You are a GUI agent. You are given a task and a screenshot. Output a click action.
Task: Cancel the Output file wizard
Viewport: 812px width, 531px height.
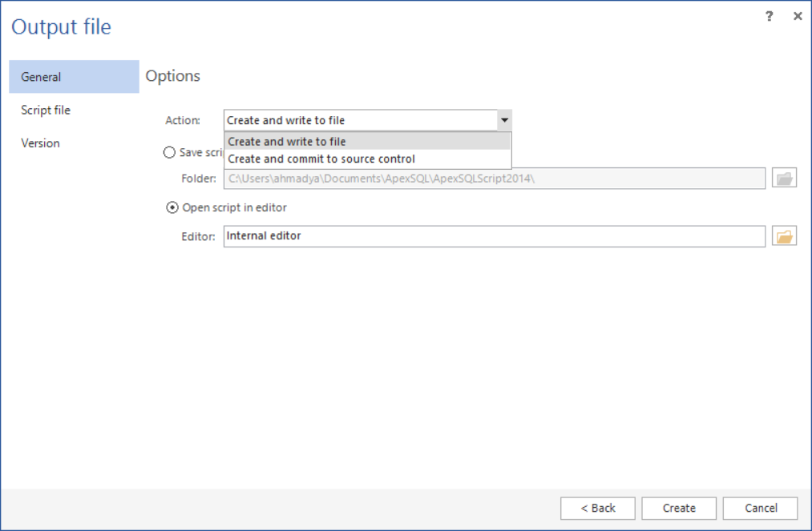[x=760, y=508]
